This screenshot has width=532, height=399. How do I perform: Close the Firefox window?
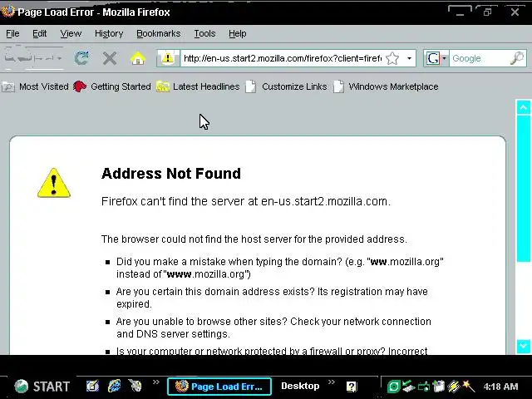pos(515,12)
